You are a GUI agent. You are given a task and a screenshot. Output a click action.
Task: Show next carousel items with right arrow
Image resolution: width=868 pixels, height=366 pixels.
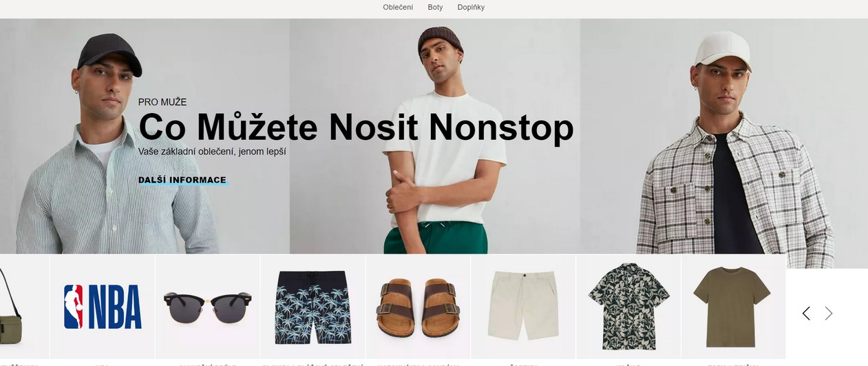[x=829, y=314]
